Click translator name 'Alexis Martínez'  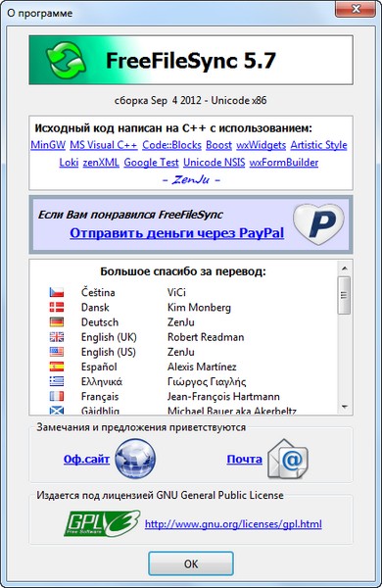(202, 367)
